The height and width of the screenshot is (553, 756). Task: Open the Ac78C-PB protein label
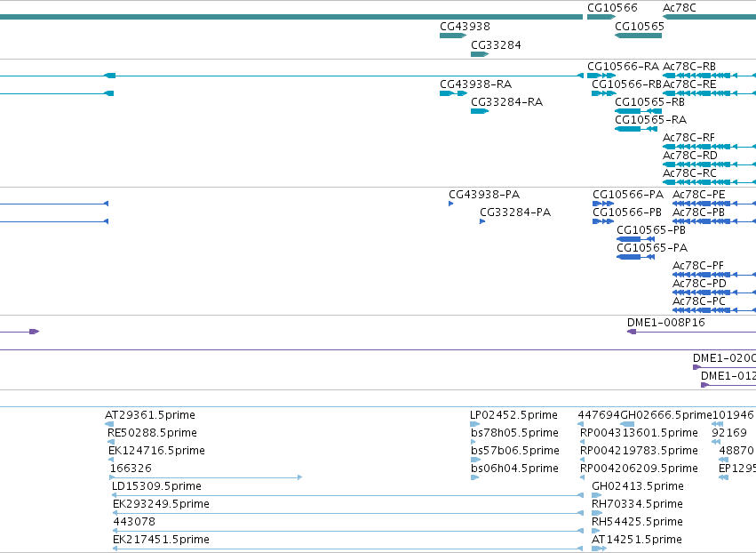coord(698,212)
